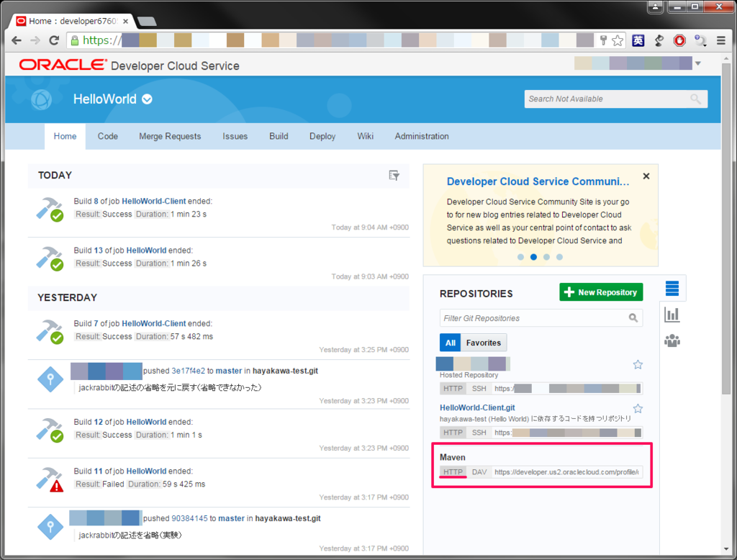Click the red power-style extension icon
This screenshot has width=737, height=560.
(x=679, y=40)
